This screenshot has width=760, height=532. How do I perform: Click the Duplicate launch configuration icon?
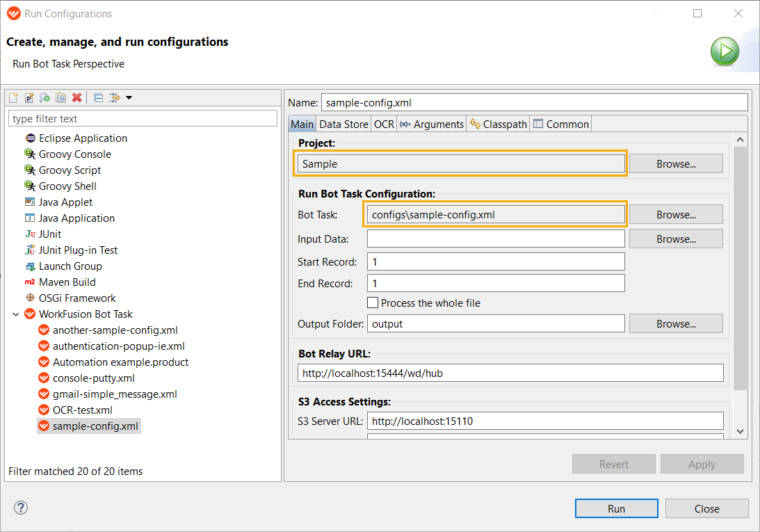point(60,98)
